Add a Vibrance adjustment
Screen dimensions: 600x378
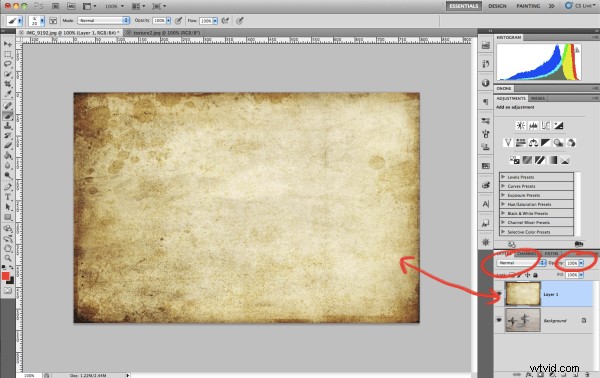click(x=508, y=143)
